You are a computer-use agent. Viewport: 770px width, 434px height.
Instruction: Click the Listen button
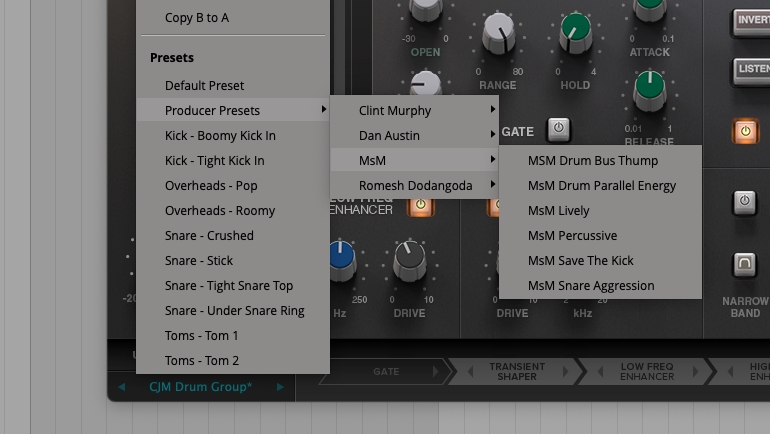click(x=752, y=71)
